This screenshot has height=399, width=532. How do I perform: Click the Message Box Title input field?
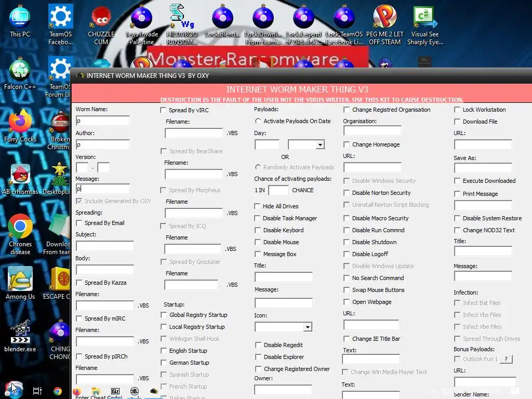tap(284, 277)
